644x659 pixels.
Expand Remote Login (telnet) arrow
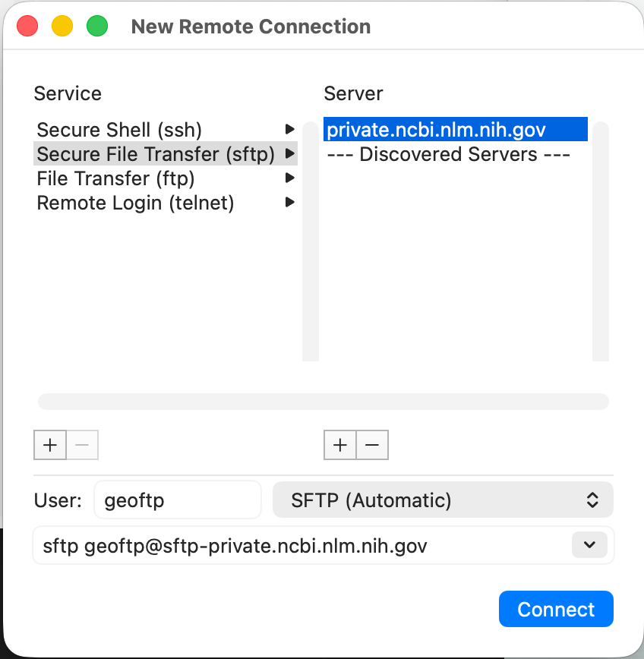(289, 203)
